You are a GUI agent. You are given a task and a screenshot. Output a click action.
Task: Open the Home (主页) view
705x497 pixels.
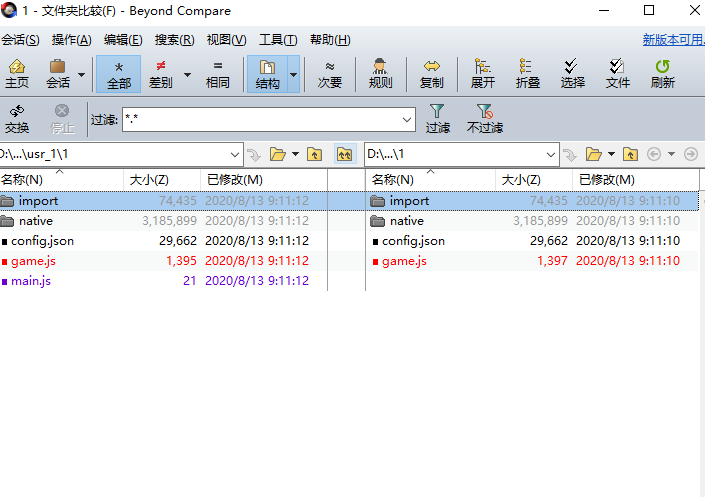point(17,74)
